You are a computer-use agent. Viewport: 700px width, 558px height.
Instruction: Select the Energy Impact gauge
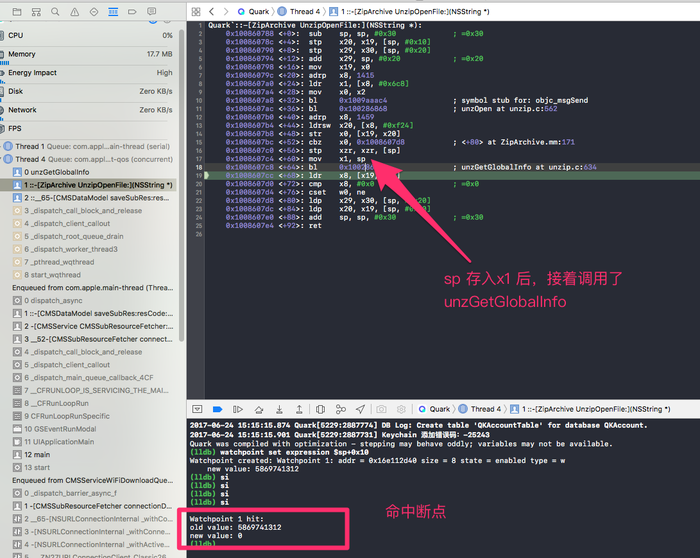pyautogui.click(x=87, y=73)
